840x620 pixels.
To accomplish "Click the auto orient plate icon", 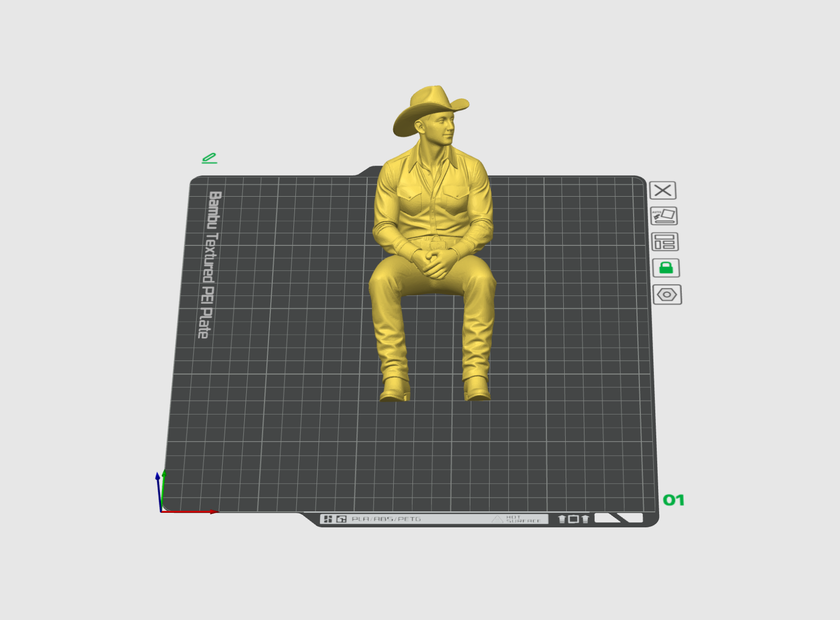I will click(664, 216).
